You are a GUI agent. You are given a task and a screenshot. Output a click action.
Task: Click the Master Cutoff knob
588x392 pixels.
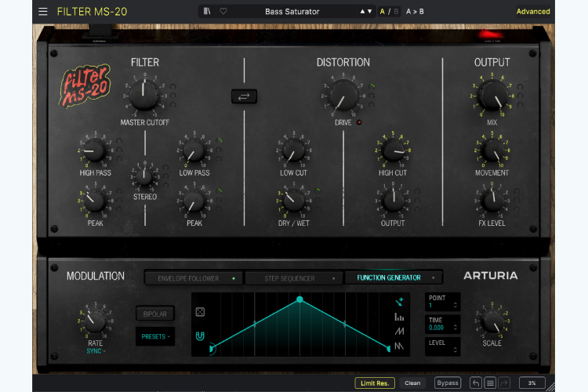(x=144, y=96)
